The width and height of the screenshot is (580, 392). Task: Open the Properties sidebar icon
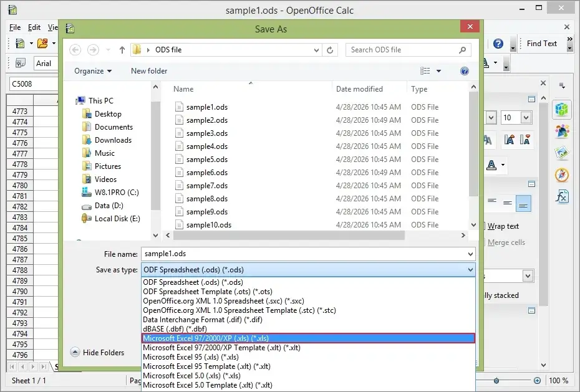pyautogui.click(x=561, y=109)
